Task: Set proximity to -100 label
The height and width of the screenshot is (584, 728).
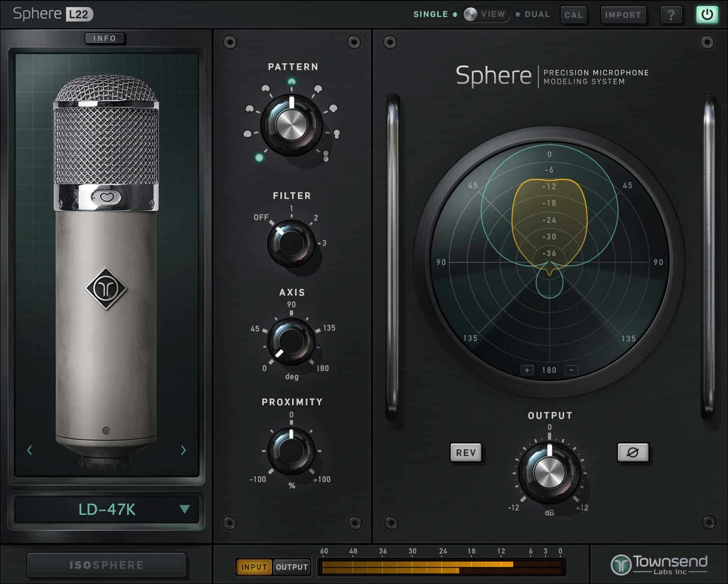Action: coord(258,479)
